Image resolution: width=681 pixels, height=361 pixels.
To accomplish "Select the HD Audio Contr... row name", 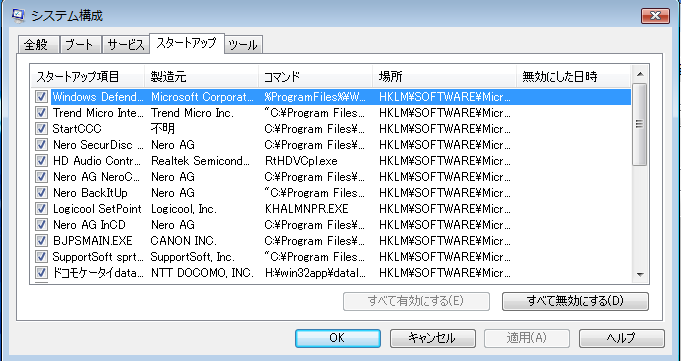I will click(97, 161).
